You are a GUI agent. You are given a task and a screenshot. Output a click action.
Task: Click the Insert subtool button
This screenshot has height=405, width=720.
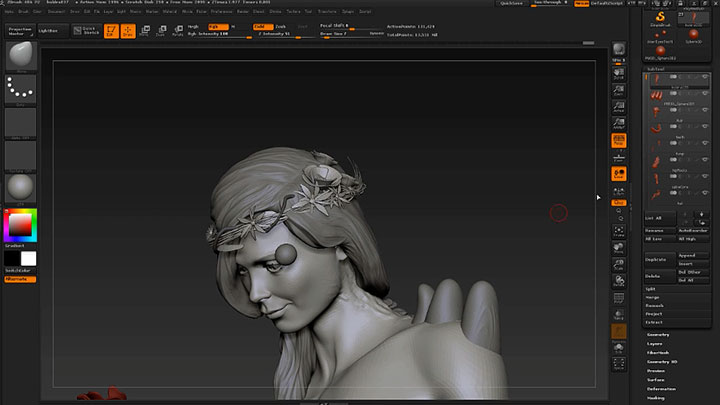coord(693,264)
